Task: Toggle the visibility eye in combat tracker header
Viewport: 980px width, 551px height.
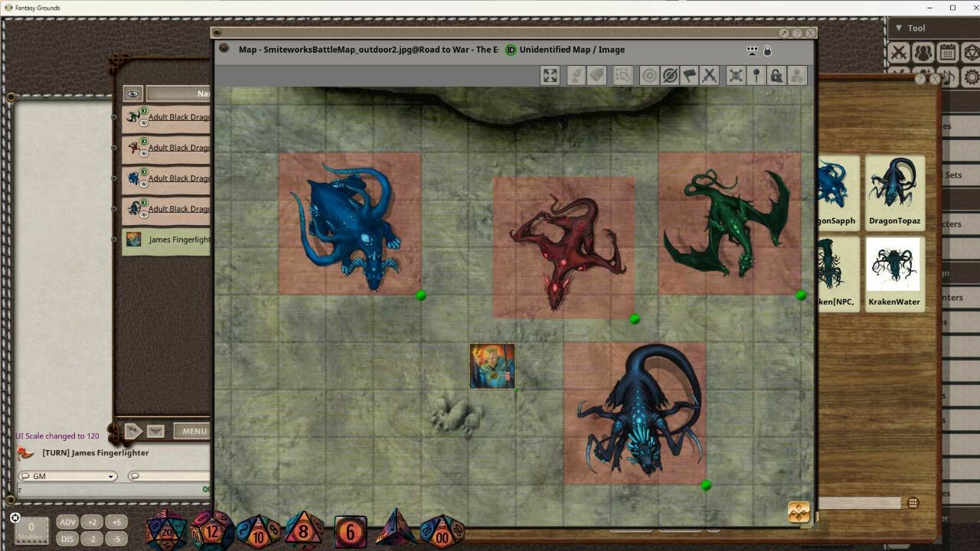Action: pos(132,93)
